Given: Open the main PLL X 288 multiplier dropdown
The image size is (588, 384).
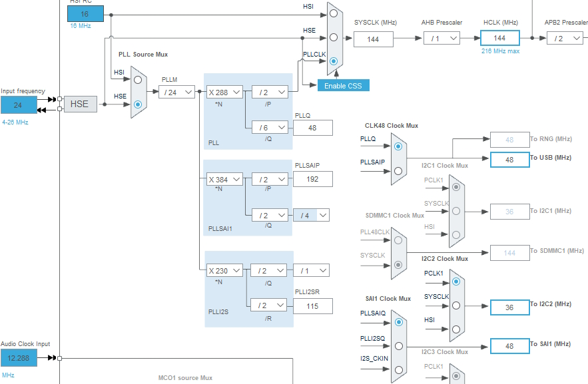Looking at the screenshot, I should [224, 92].
